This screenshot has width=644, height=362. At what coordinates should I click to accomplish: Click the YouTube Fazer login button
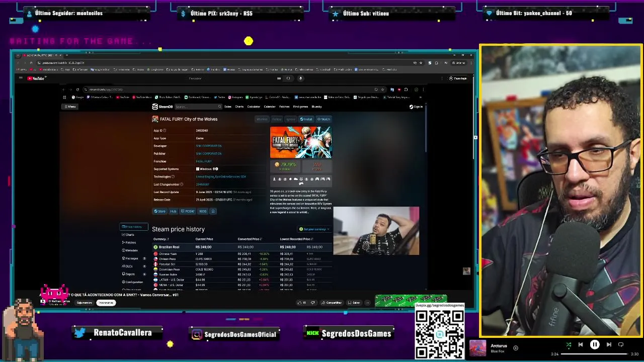[x=458, y=78]
